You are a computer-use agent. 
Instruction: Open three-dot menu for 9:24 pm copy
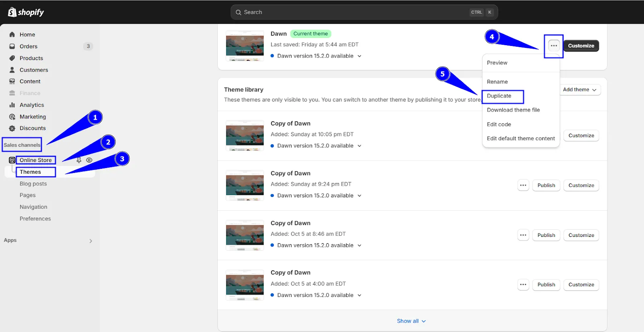point(523,185)
